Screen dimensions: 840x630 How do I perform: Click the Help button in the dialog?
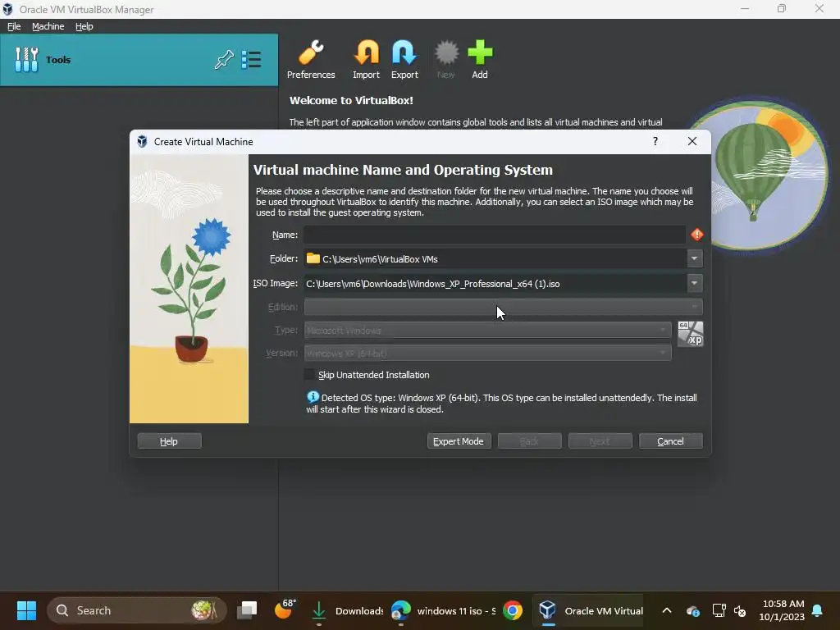(x=169, y=441)
